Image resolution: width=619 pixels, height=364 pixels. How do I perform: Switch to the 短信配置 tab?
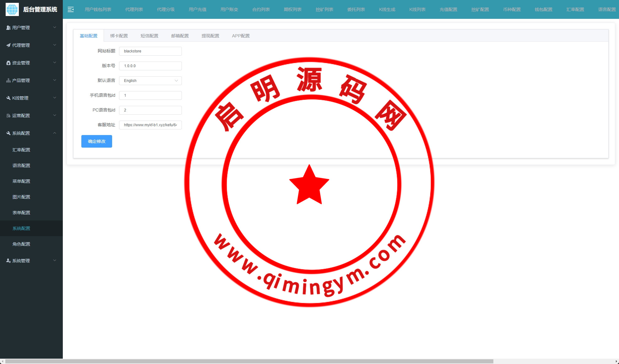pyautogui.click(x=149, y=36)
